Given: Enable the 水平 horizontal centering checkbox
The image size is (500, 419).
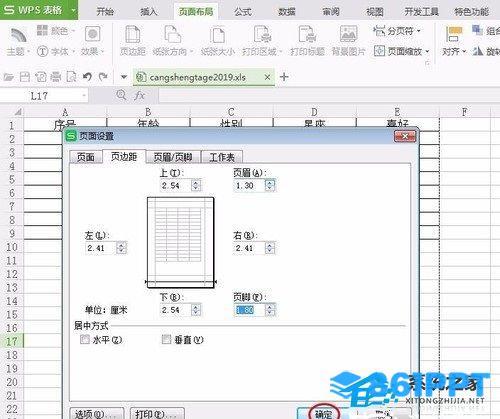Looking at the screenshot, I should point(85,340).
